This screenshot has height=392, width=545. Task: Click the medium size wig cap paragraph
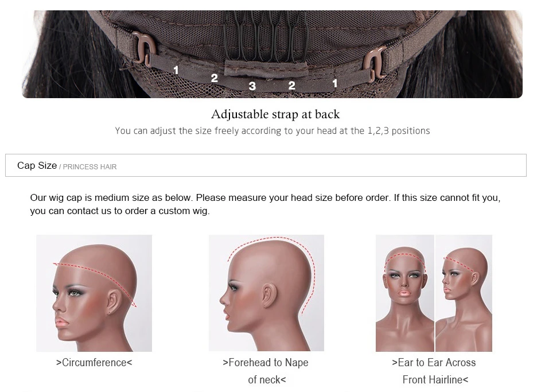pyautogui.click(x=265, y=204)
